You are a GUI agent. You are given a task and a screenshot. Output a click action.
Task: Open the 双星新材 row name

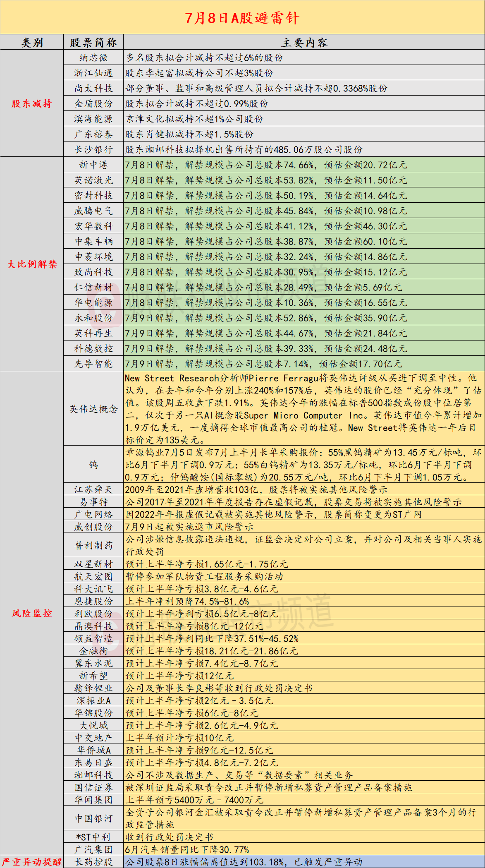[x=93, y=564]
